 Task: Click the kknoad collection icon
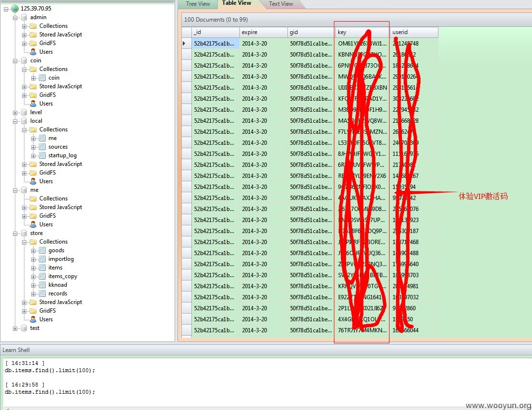(42, 285)
